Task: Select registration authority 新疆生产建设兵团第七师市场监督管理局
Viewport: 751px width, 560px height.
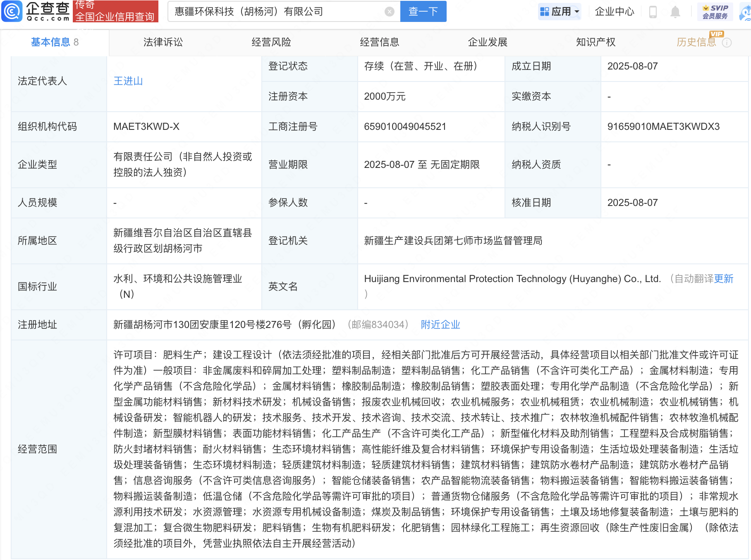Action: coord(453,241)
